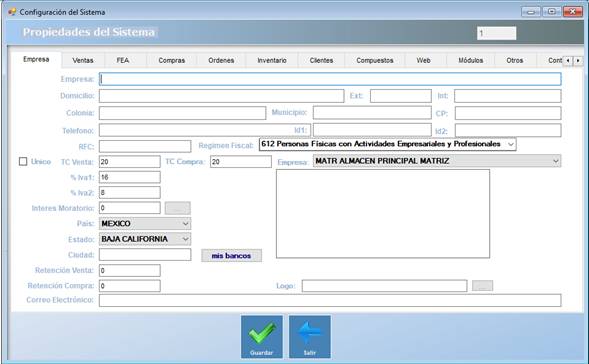Select the Inventario tab

click(272, 60)
